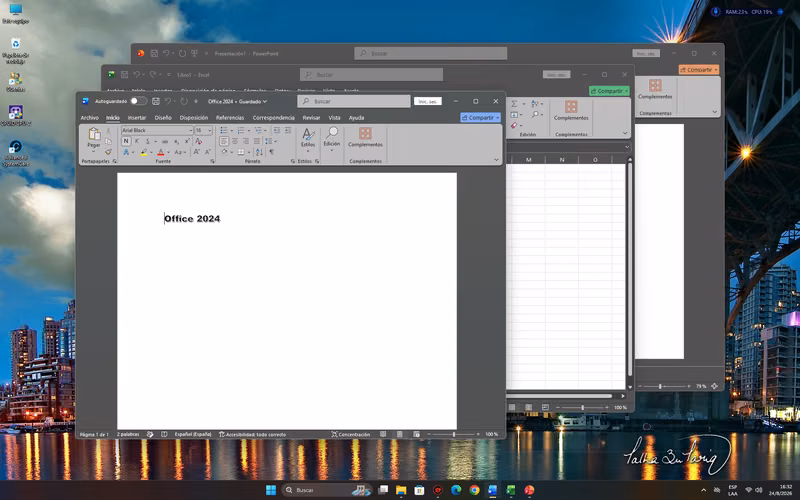Viewport: 800px width, 500px height.
Task: Center the text in Word
Action: click(235, 141)
